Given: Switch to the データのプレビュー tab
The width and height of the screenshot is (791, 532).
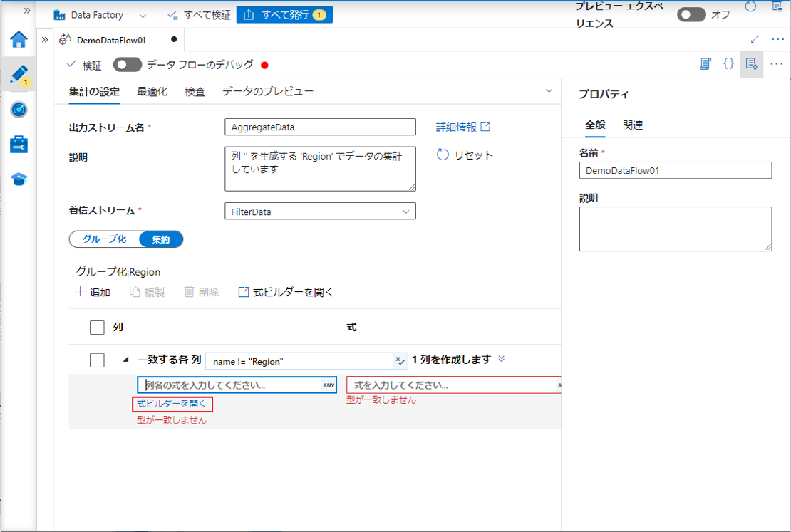Looking at the screenshot, I should point(267,92).
